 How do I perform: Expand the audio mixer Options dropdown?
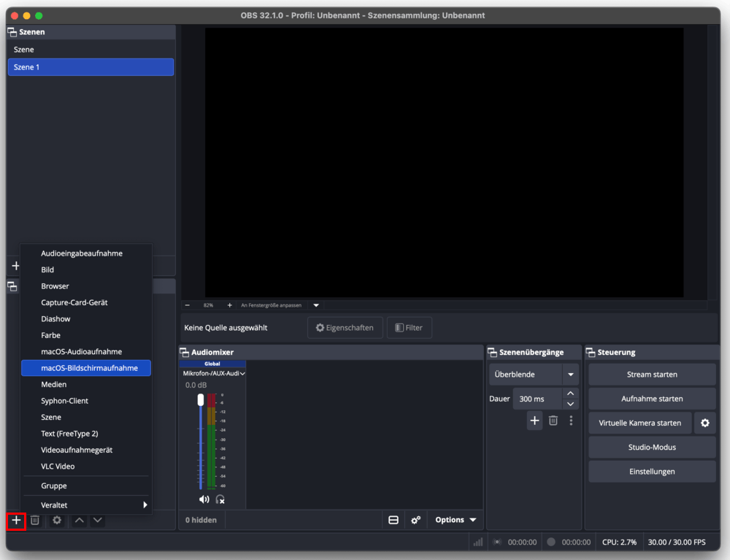456,520
